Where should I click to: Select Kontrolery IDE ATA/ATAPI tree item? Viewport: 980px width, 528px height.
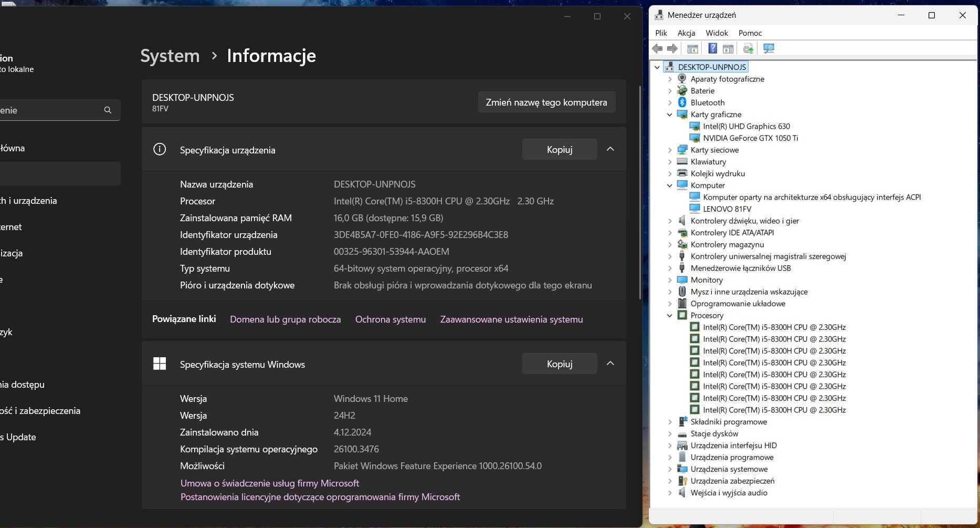(732, 233)
